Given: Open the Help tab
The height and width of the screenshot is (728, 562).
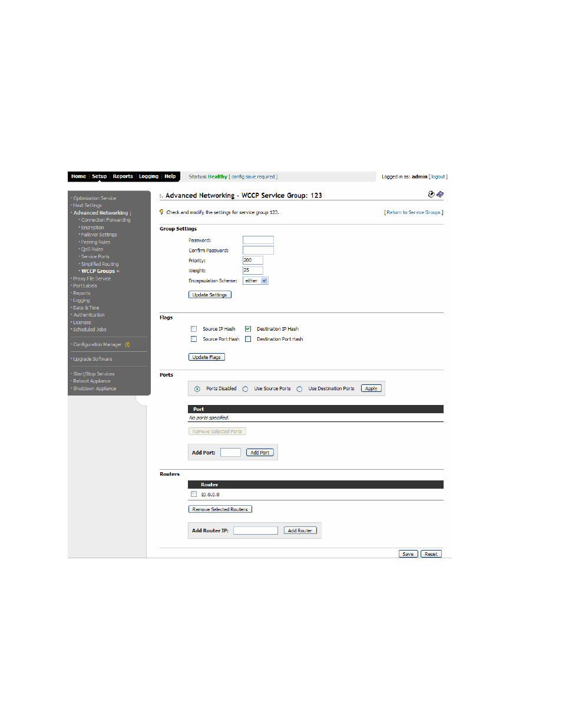Looking at the screenshot, I should click(x=170, y=176).
